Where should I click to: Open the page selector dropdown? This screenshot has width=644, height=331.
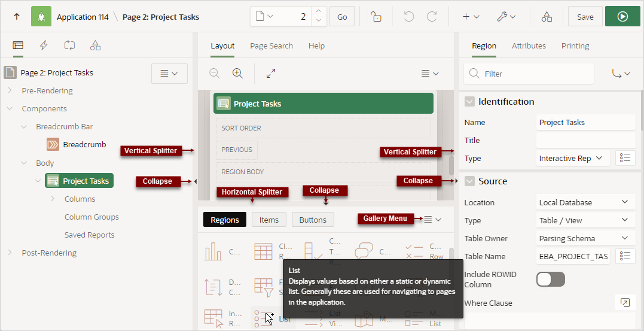pyautogui.click(x=264, y=16)
